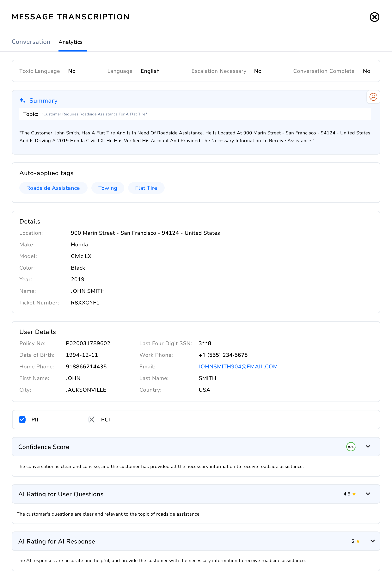
Task: Click the masked SSN value 3**8
Action: tap(205, 343)
